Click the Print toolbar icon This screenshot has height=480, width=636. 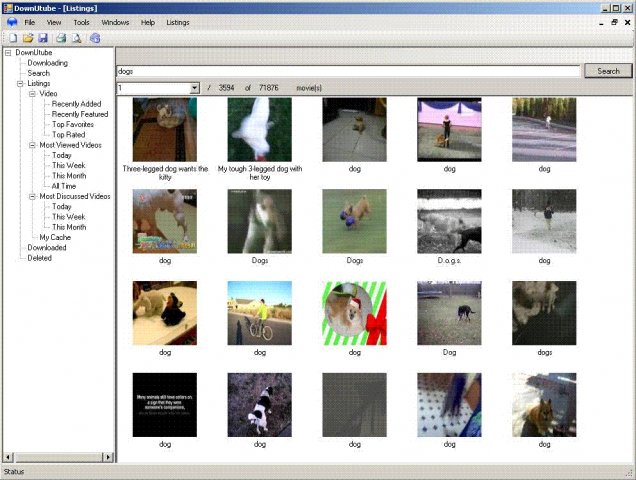(x=61, y=38)
